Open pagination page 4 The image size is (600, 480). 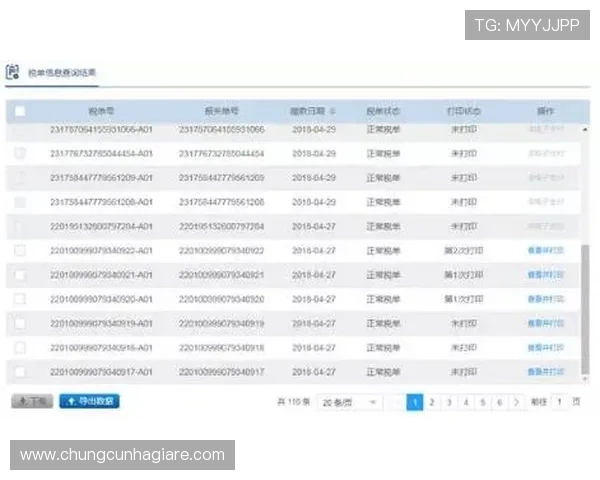(466, 402)
